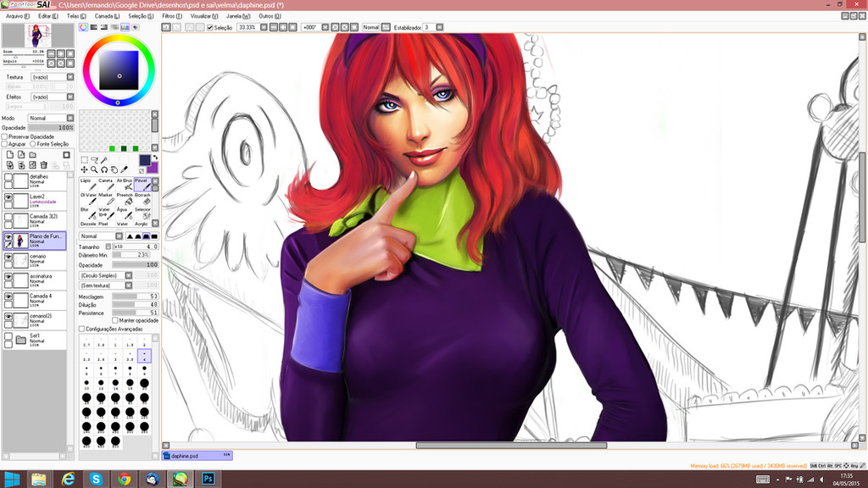Open the zoom percentage dropdown arrow

tap(264, 27)
